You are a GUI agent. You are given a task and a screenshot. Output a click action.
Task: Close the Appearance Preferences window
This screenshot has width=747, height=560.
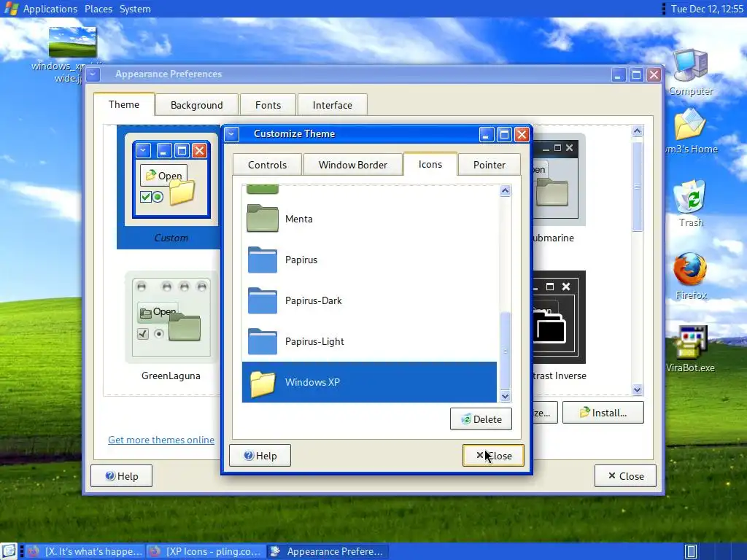[x=625, y=476]
